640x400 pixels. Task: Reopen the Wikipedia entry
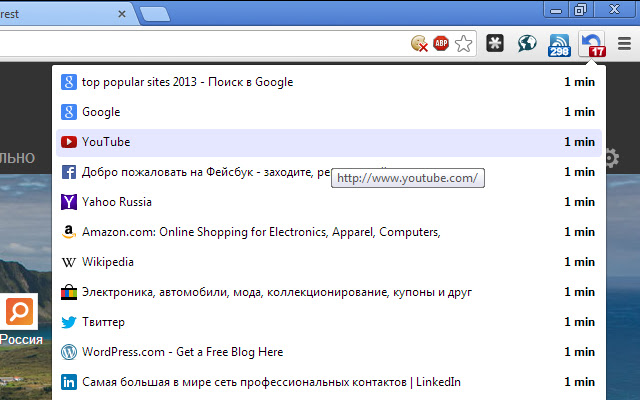(329, 262)
